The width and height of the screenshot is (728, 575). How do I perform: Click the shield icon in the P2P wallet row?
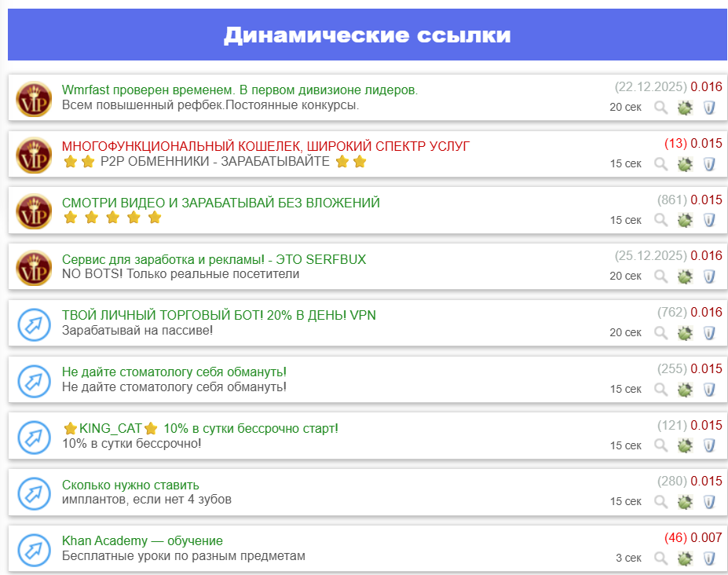(709, 164)
